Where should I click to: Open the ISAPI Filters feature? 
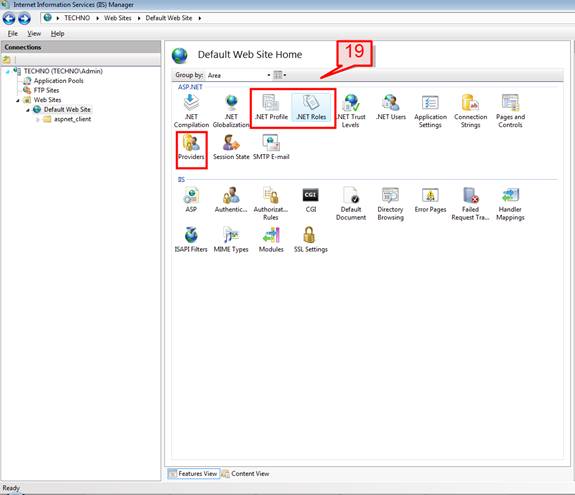(x=191, y=240)
